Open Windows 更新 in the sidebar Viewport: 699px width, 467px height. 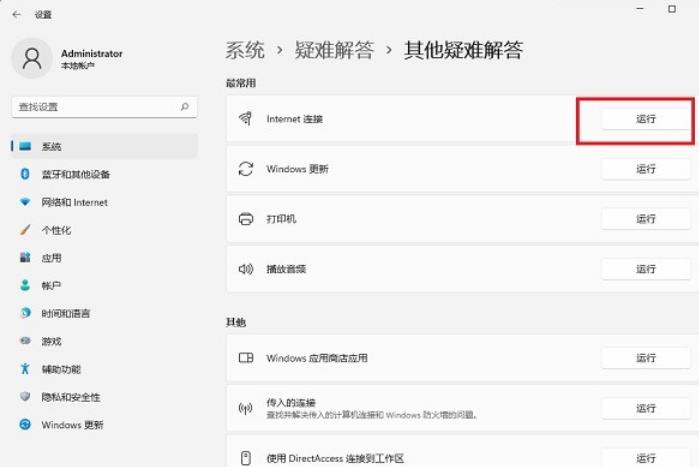pyautogui.click(x=104, y=424)
